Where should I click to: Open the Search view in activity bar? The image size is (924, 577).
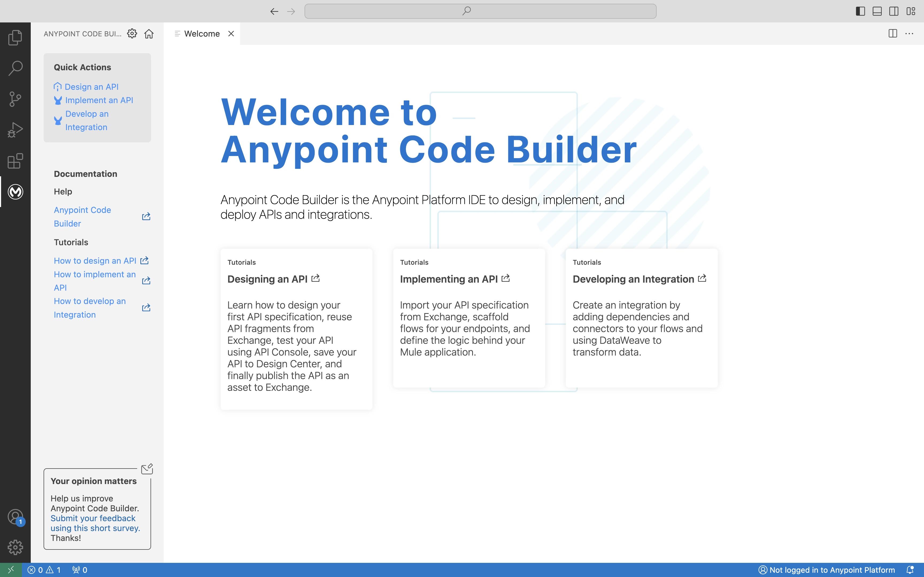(x=15, y=68)
